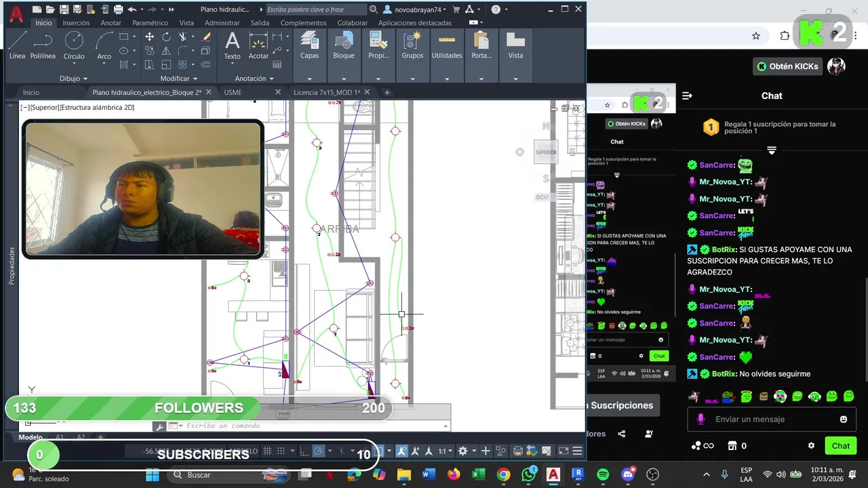Add a dimension with Acotar
This screenshot has height=488, width=868.
click(258, 46)
